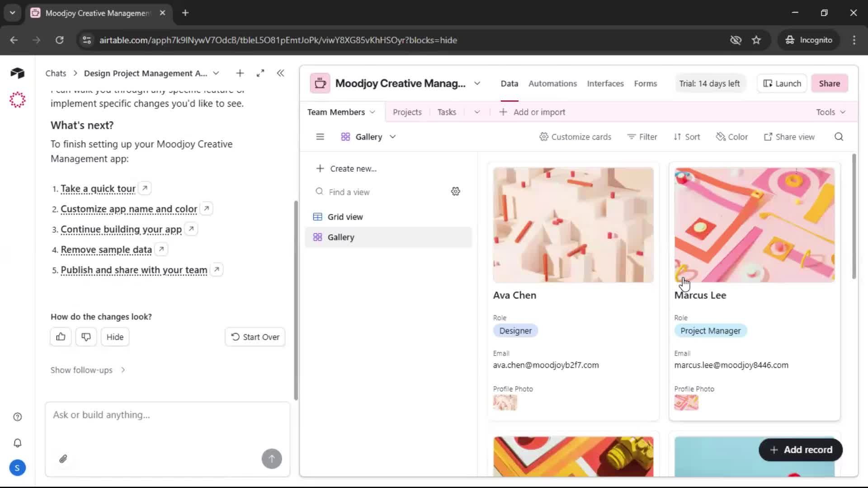Open Ava Chen's small profile photo thumbnail
The width and height of the screenshot is (868, 488).
click(x=505, y=402)
